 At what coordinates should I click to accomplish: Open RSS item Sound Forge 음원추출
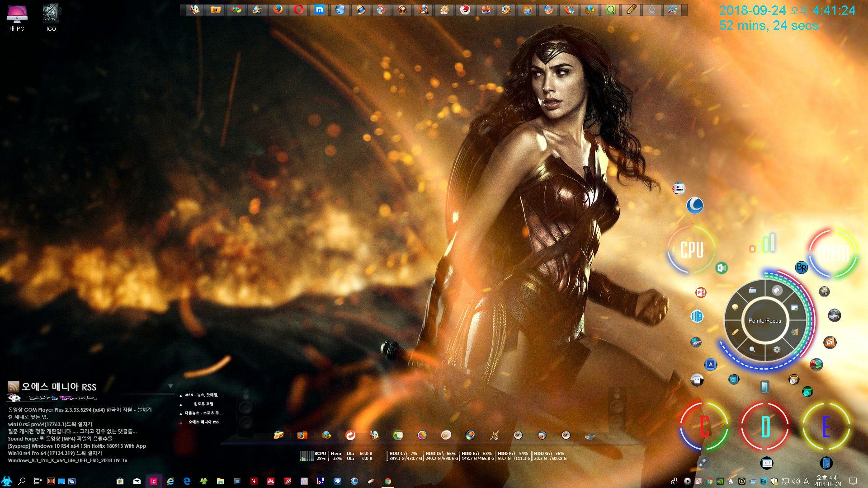(x=60, y=438)
